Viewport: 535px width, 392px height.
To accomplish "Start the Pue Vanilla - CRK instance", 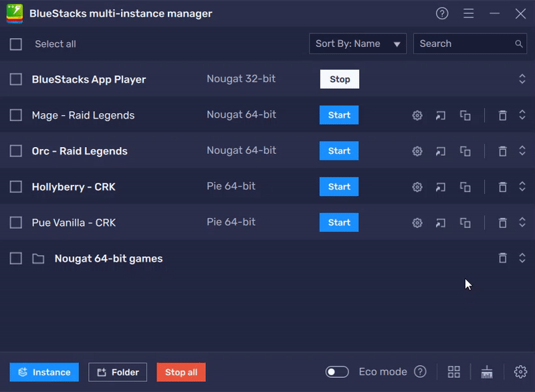I will 339,223.
